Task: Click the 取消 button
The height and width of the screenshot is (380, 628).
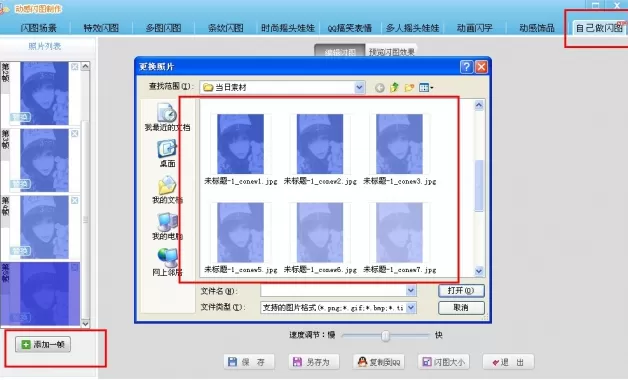Action: pos(461,308)
